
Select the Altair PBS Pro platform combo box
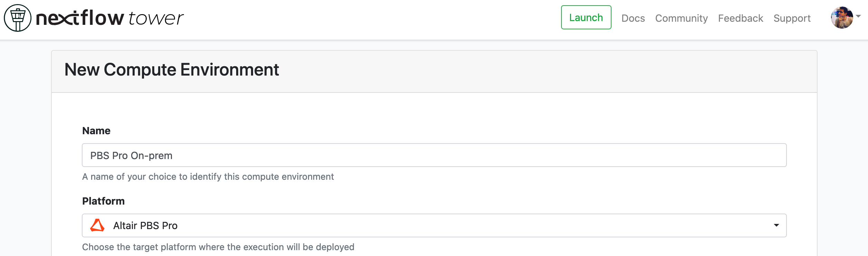coord(434,225)
